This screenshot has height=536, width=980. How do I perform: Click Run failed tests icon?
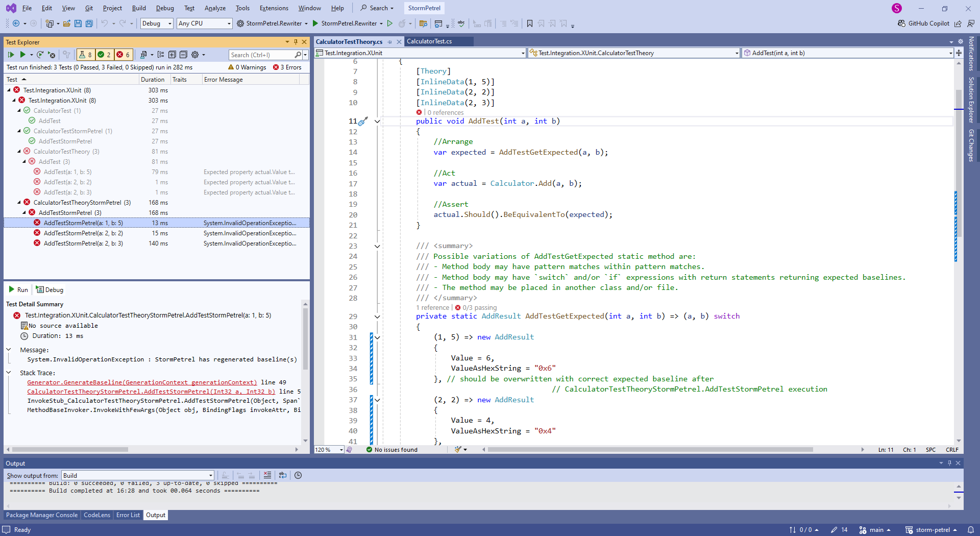click(x=52, y=55)
